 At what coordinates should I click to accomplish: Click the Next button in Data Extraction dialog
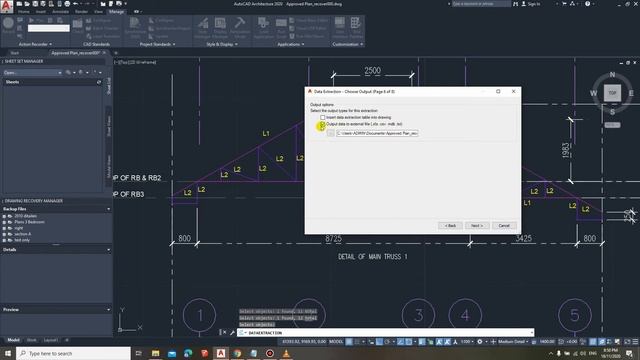(477, 226)
